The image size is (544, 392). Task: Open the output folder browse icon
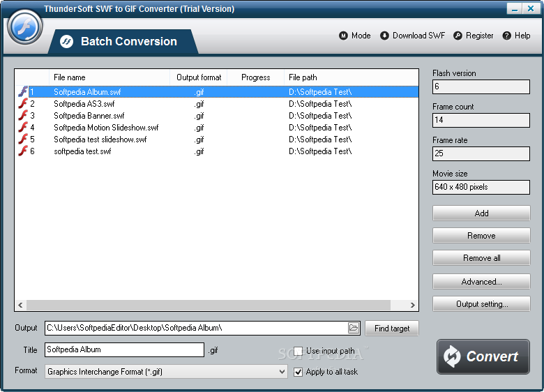[354, 328]
